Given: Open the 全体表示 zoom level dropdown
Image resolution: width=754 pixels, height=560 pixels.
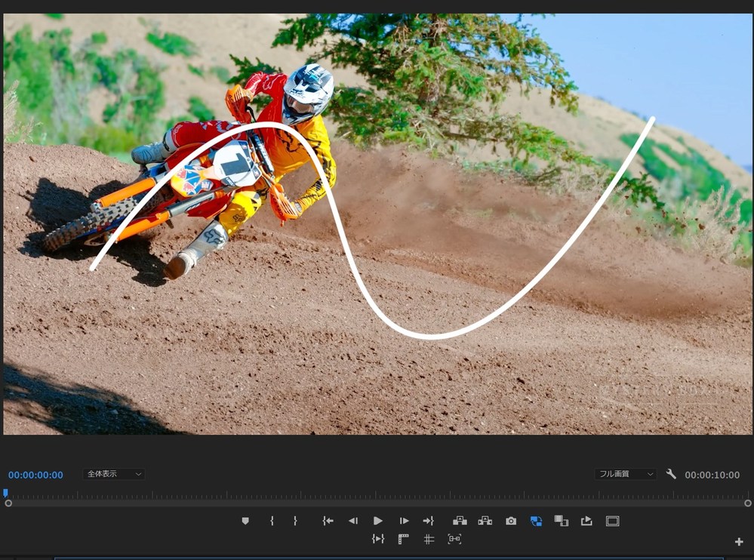Looking at the screenshot, I should point(113,474).
